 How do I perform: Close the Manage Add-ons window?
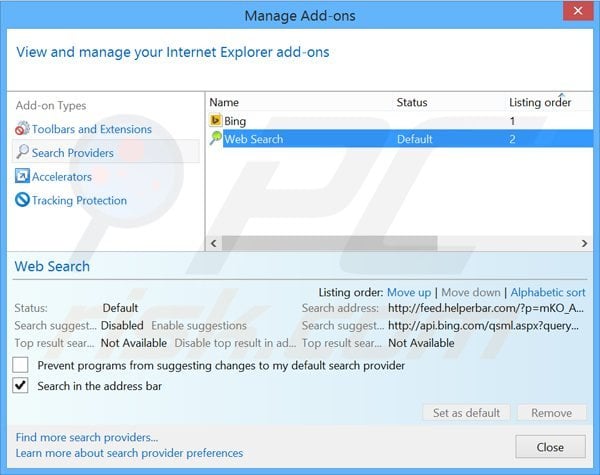(x=578, y=11)
